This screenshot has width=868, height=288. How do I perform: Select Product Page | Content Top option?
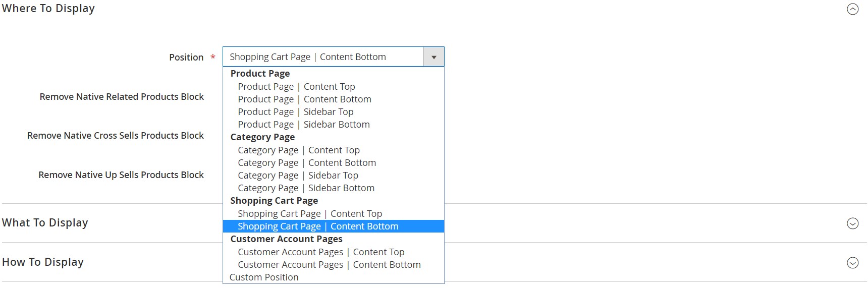pos(334,87)
